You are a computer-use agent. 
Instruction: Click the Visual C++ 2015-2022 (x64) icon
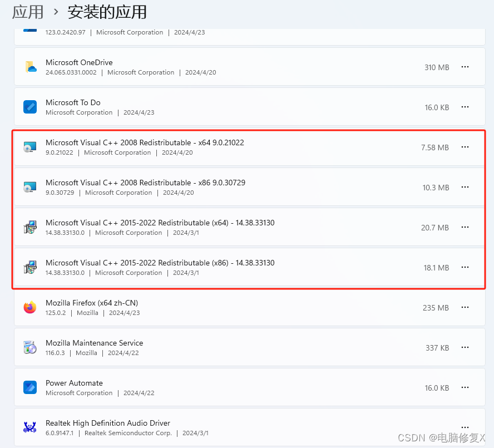(x=30, y=227)
